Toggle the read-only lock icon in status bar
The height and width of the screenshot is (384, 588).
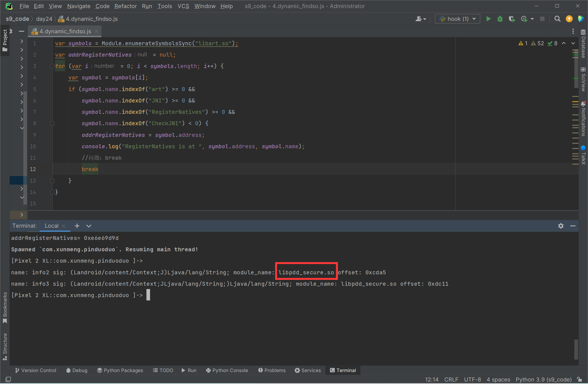[x=580, y=379]
